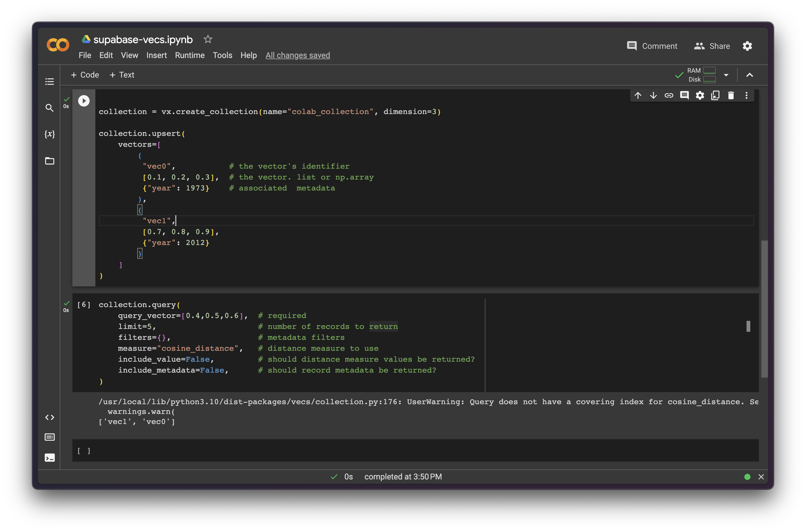Viewport: 806px width, 532px height.
Task: Open the variables inspector panel
Action: pos(49,134)
